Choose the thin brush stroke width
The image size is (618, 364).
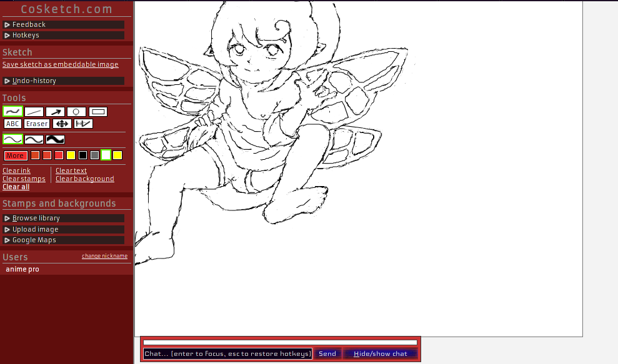[x=12, y=139]
